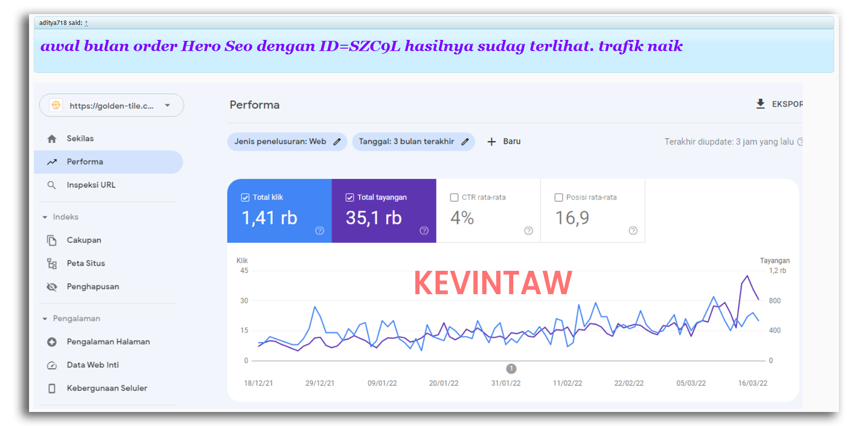The height and width of the screenshot is (426, 868).
Task: Click the 4% CTR value
Action: [x=462, y=218]
